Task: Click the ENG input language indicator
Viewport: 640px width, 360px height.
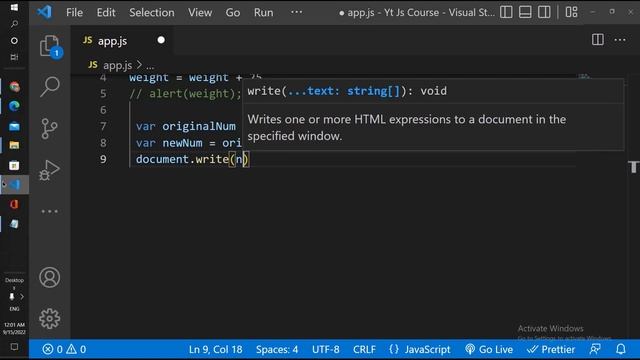Action: pos(14,309)
